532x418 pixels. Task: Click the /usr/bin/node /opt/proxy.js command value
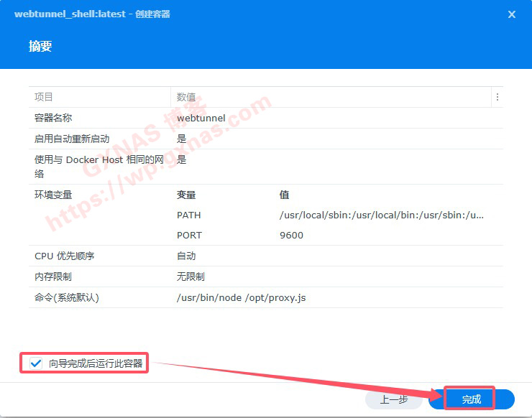click(241, 297)
